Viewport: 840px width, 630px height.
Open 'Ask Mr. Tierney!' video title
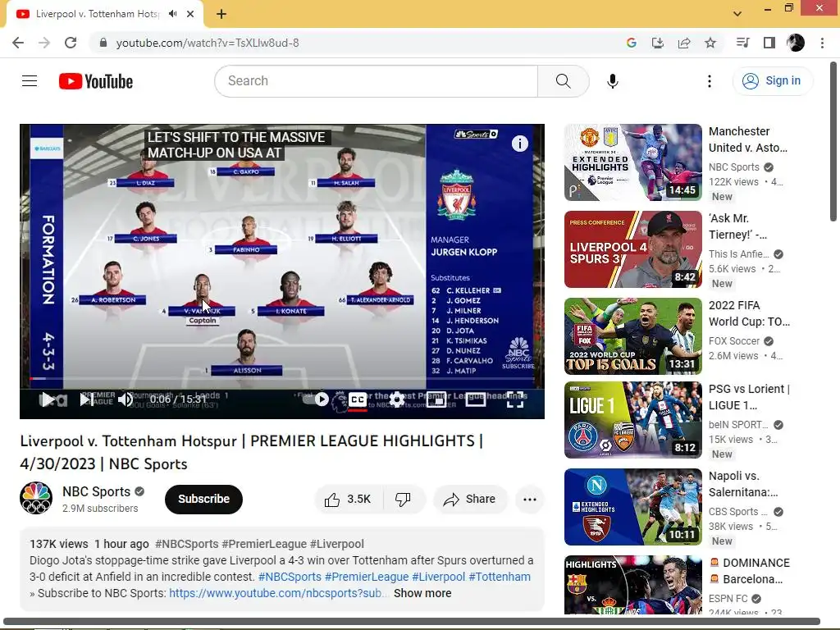pos(737,226)
